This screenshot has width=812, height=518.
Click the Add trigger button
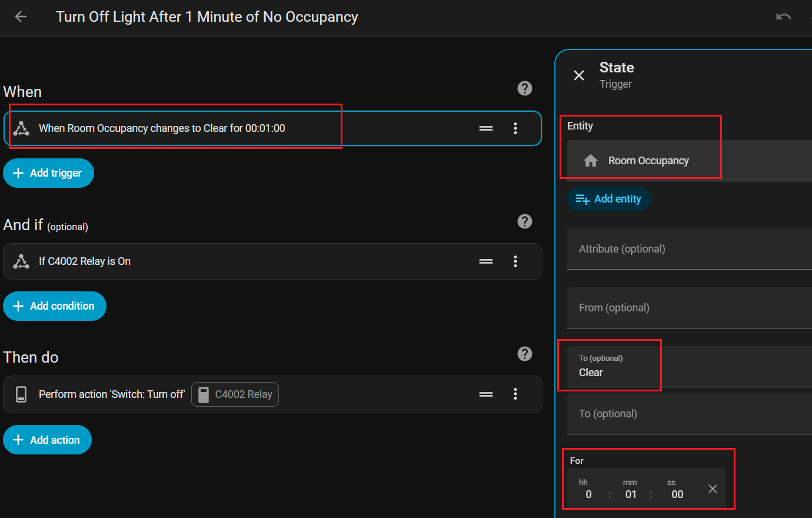click(x=48, y=173)
